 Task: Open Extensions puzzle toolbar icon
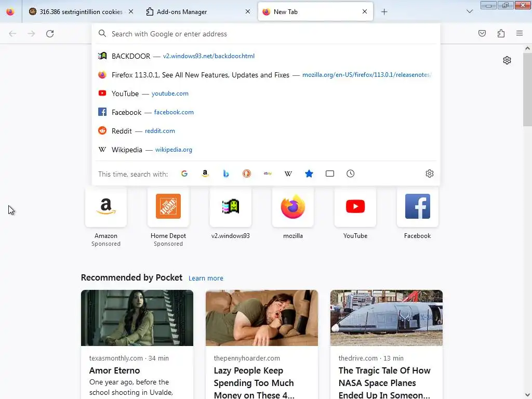point(501,33)
